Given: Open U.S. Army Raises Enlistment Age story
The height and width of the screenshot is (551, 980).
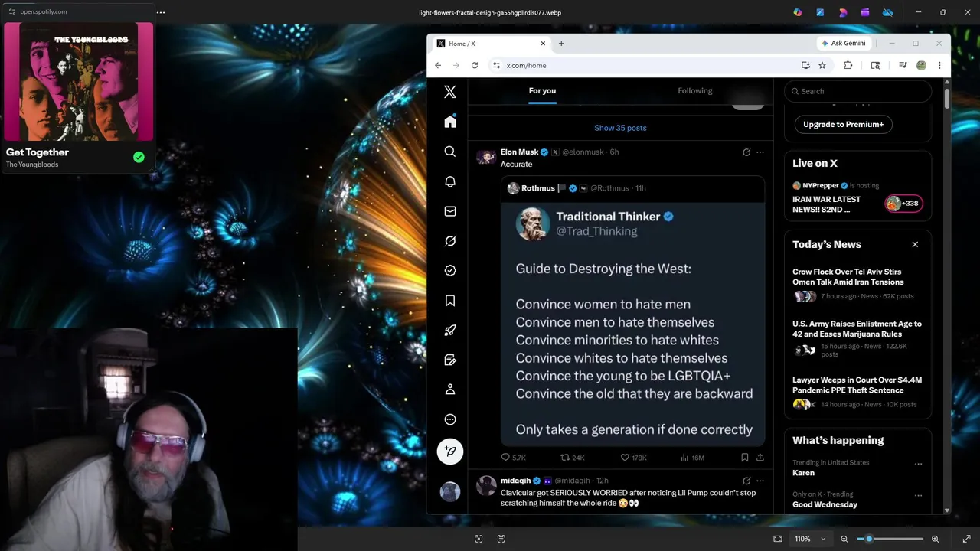Looking at the screenshot, I should coord(857,329).
